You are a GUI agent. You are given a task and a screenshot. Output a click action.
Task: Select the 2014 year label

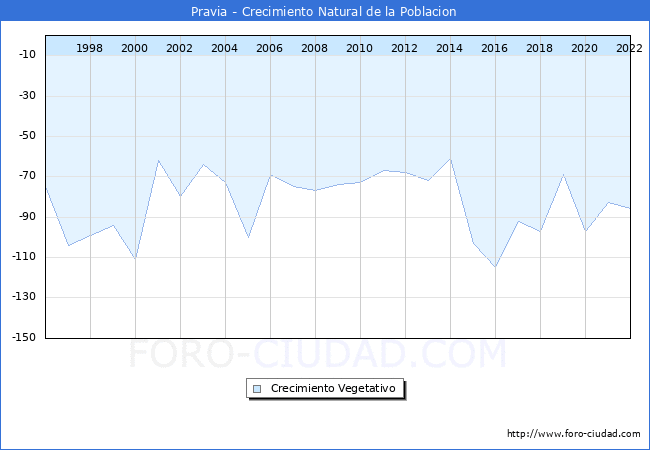pos(449,48)
